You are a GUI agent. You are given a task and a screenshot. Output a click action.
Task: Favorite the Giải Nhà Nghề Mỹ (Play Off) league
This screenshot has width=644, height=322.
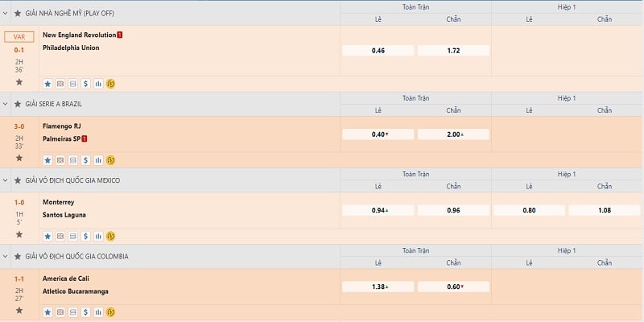point(19,14)
